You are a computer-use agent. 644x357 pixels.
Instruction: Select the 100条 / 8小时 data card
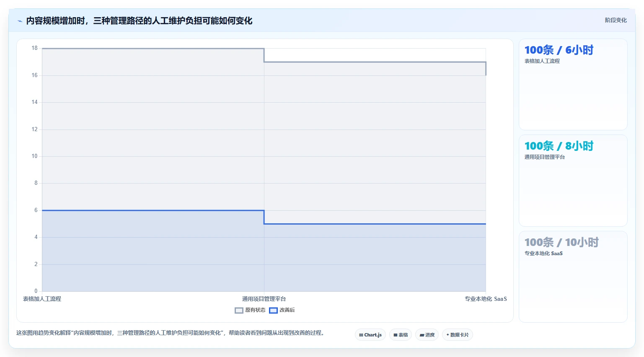click(x=573, y=181)
